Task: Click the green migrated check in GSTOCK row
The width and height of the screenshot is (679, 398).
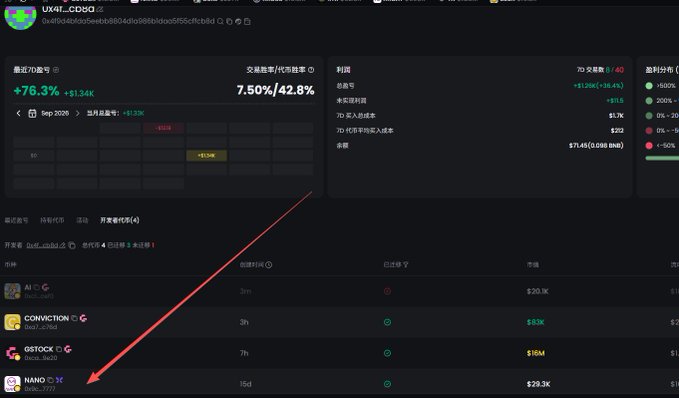Action: click(x=388, y=353)
